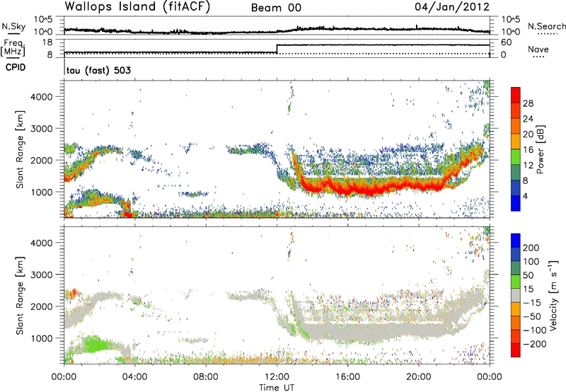Click the "-50" label on Velocity colorbar
This screenshot has height=392, width=566.
click(x=532, y=316)
